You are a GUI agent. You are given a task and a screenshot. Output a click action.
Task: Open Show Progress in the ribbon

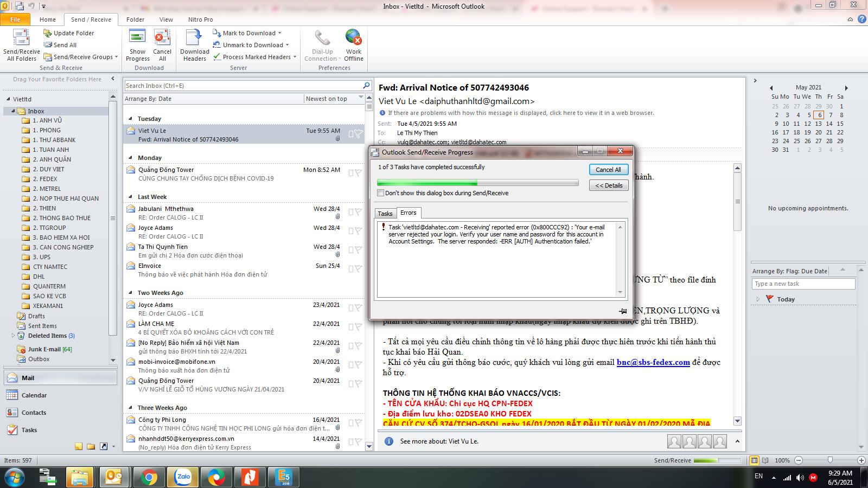(138, 45)
